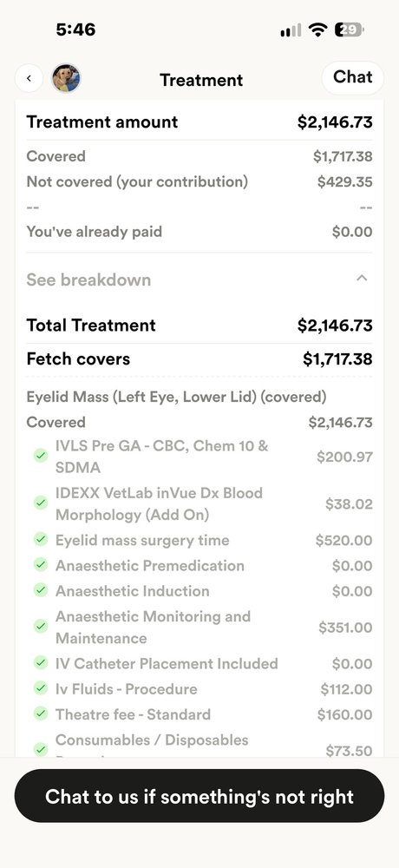399x868 pixels.
Task: Select the Eyelid Mass (Left Eye, Lower Lid) heading
Action: pyautogui.click(x=177, y=397)
